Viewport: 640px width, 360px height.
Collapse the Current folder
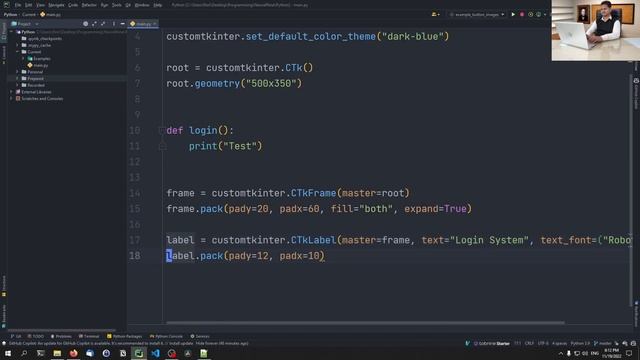(18, 52)
